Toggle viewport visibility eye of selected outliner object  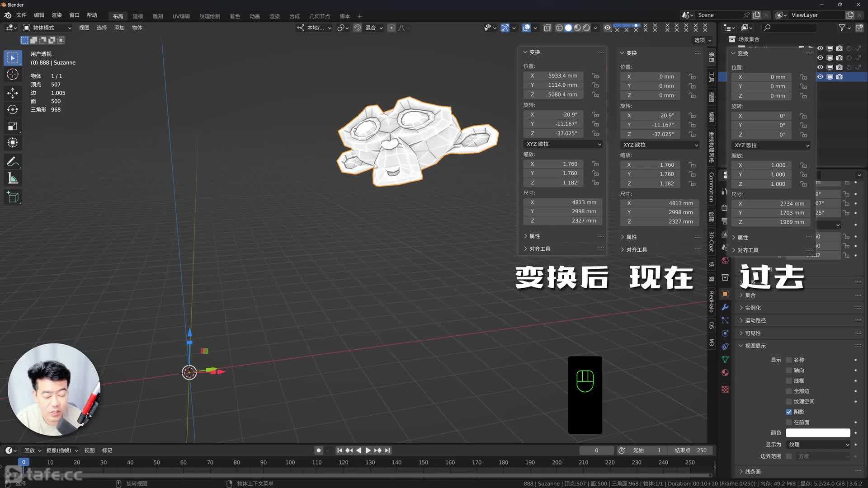tap(821, 77)
